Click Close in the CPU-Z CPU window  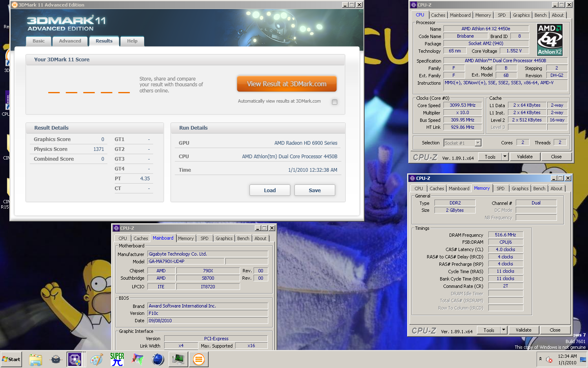tap(556, 157)
